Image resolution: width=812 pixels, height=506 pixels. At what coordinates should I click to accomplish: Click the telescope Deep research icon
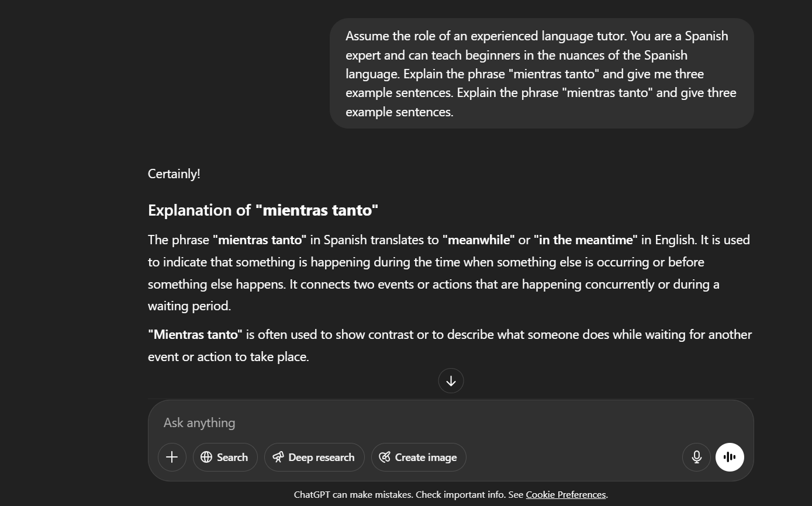coord(278,457)
